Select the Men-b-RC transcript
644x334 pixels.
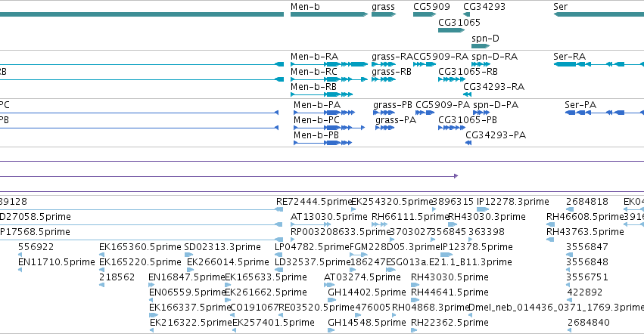click(329, 79)
